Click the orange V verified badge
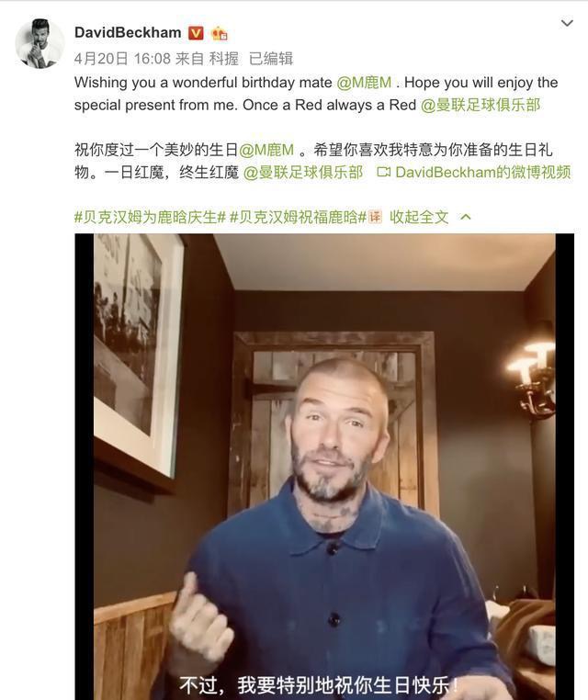Viewport: 588px width, 700px height. point(196,33)
